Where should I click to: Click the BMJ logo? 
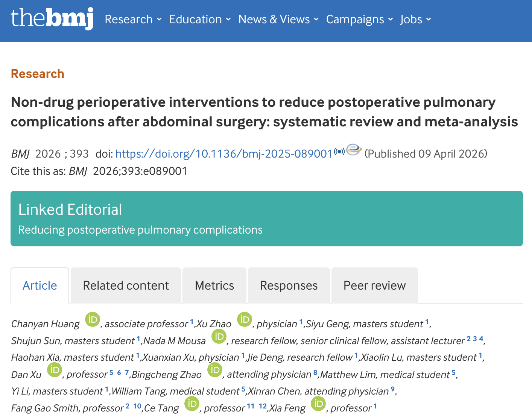[52, 19]
